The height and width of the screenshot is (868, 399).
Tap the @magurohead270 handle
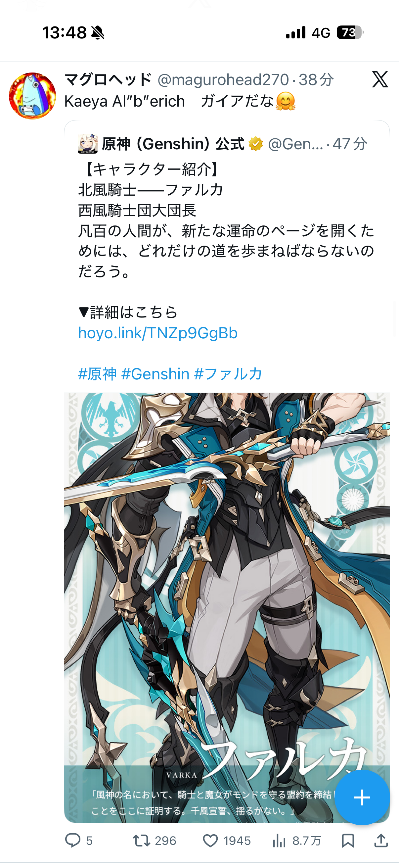coord(223,80)
